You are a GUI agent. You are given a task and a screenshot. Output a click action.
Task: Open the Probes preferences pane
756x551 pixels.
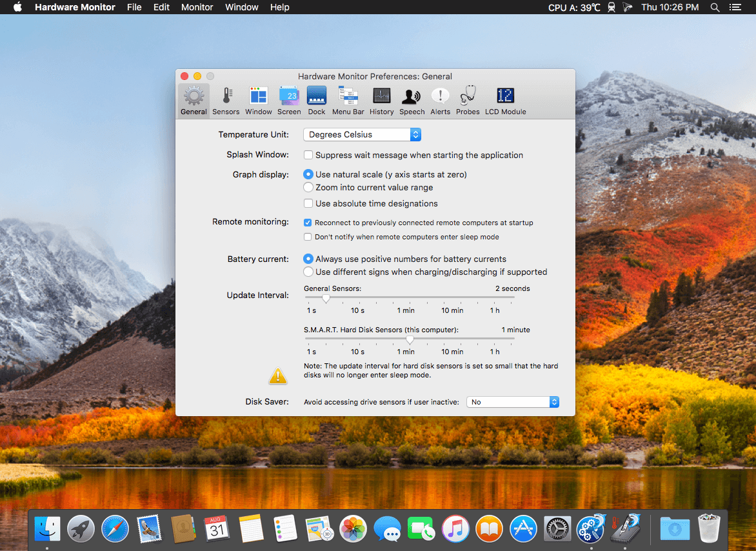[468, 101]
